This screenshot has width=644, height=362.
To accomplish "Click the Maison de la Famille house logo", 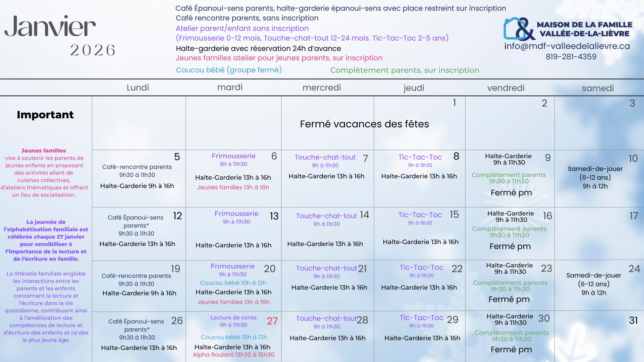I will pyautogui.click(x=519, y=29).
